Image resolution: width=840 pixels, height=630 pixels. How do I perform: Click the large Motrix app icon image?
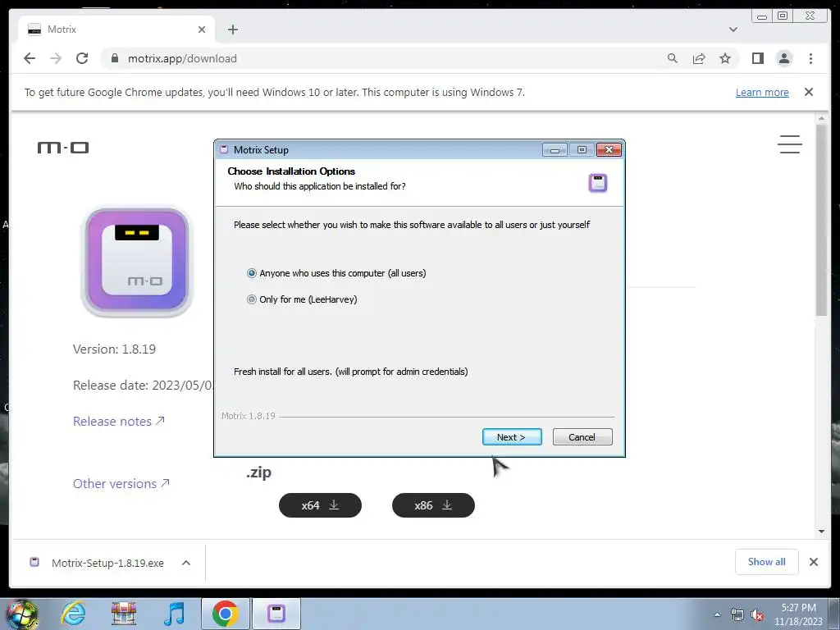click(137, 262)
